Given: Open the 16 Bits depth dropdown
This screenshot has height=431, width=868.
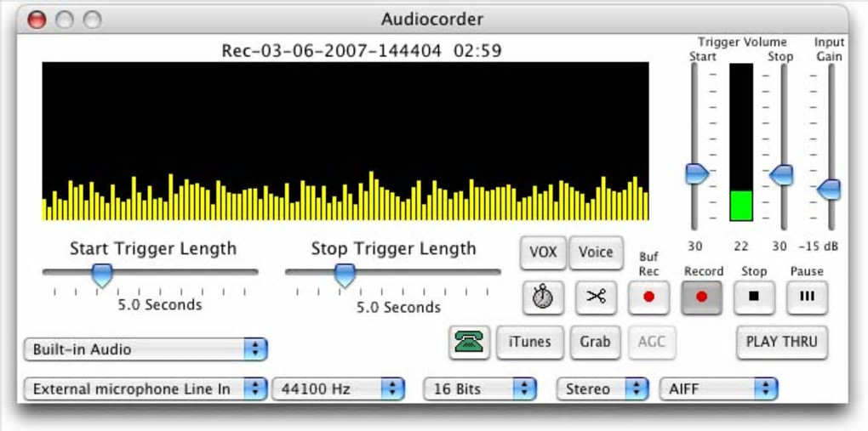Looking at the screenshot, I should (479, 389).
